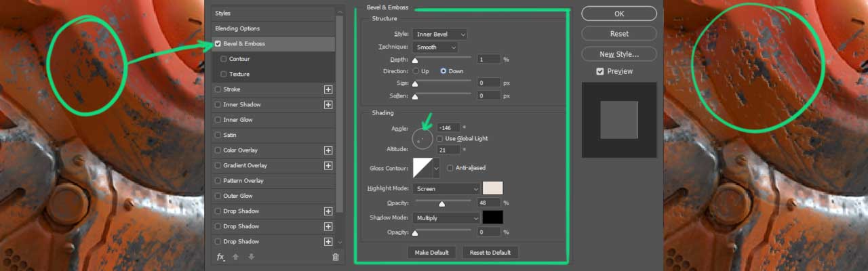This screenshot has height=271, width=868.
Task: Select the Gradient Overlay effect label
Action: [245, 165]
